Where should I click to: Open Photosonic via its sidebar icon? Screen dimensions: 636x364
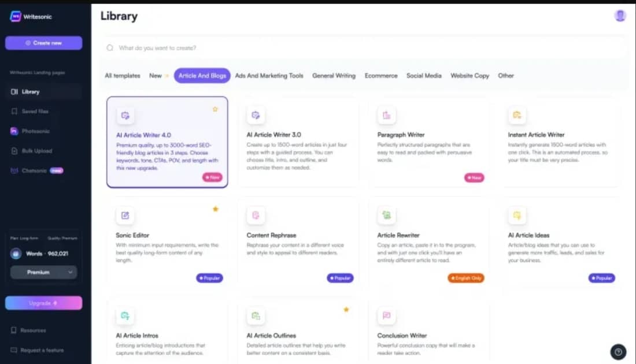click(x=14, y=131)
